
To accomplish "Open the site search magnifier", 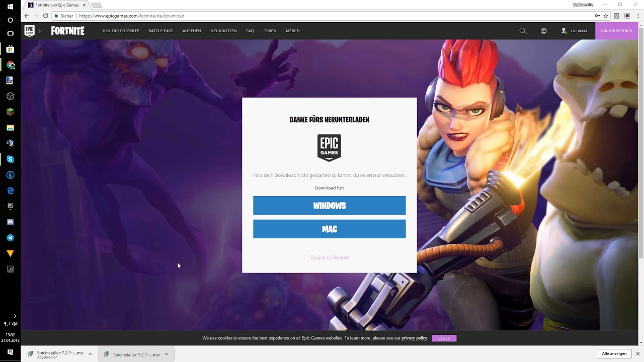I will pos(523,31).
